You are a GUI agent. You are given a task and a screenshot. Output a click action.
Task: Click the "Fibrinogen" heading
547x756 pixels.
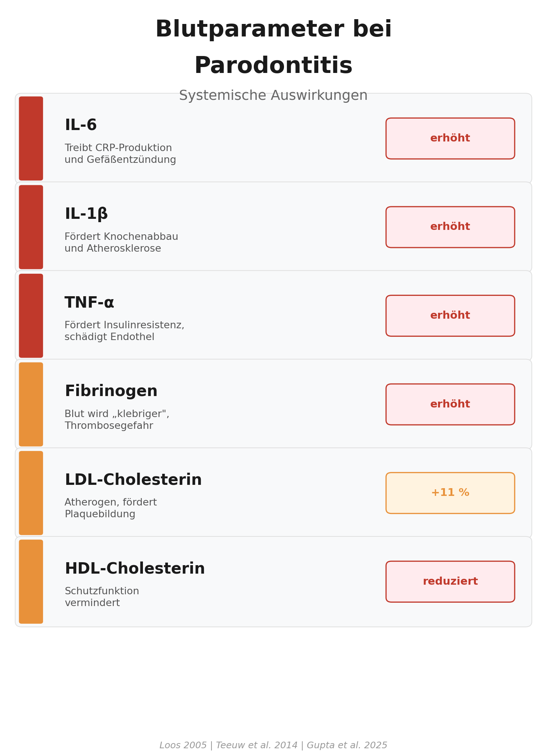(x=111, y=391)
